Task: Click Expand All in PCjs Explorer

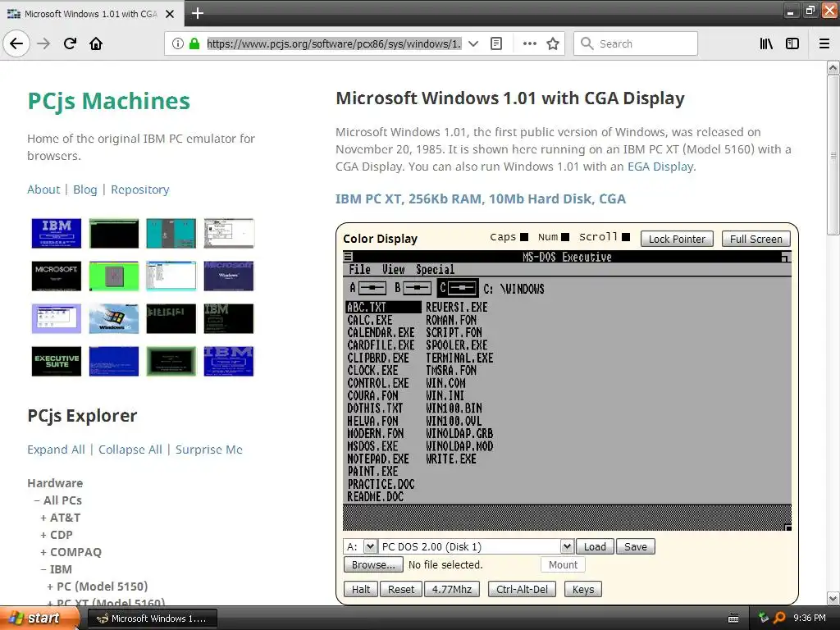Action: 57,450
